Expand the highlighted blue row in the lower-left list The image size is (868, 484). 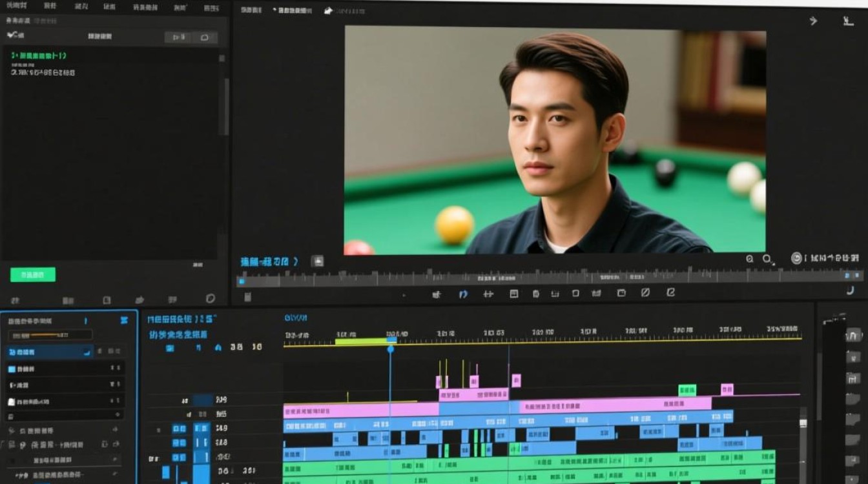point(50,352)
